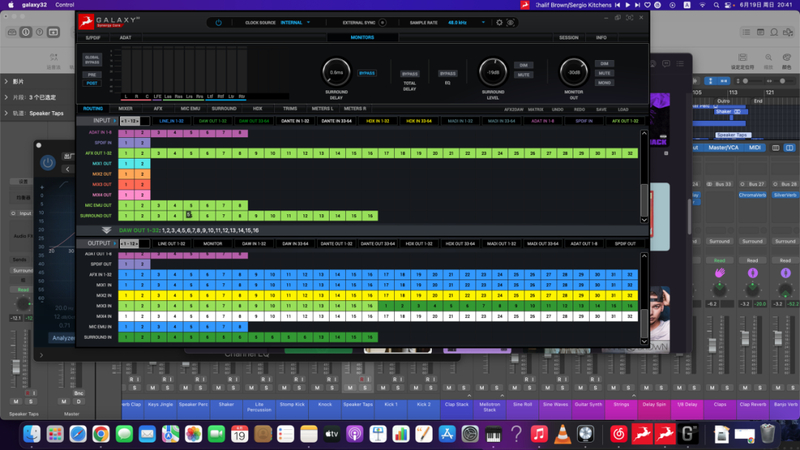Expand 轨道 Speaker Taps row
Image resolution: width=800 pixels, height=450 pixels.
click(6, 113)
